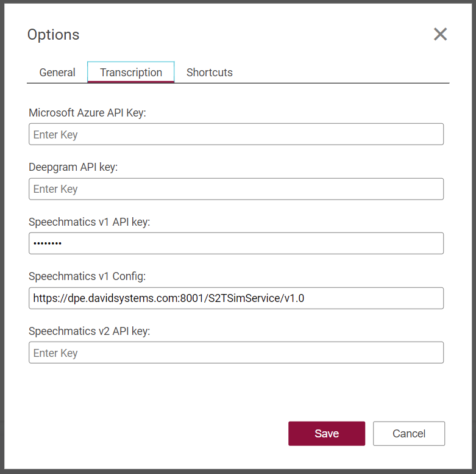Focus the Speechmatics v2 API key field
The width and height of the screenshot is (476, 474).
236,353
